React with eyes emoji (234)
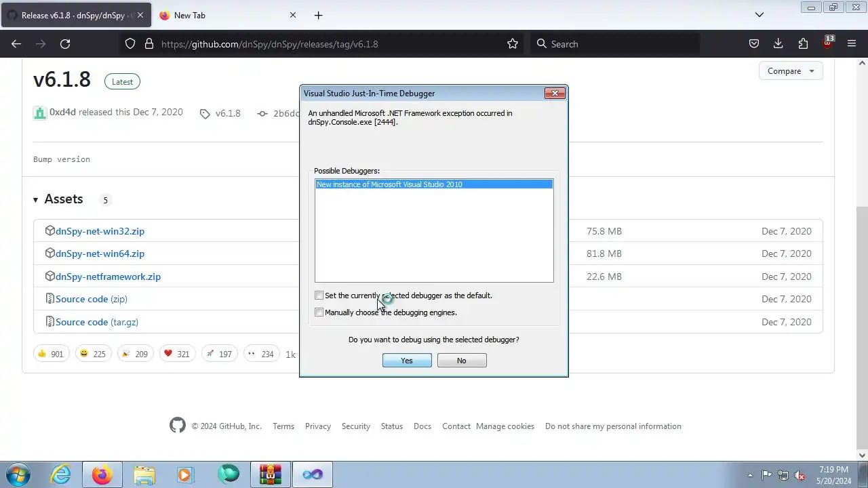Viewport: 868px width, 488px height. click(262, 354)
